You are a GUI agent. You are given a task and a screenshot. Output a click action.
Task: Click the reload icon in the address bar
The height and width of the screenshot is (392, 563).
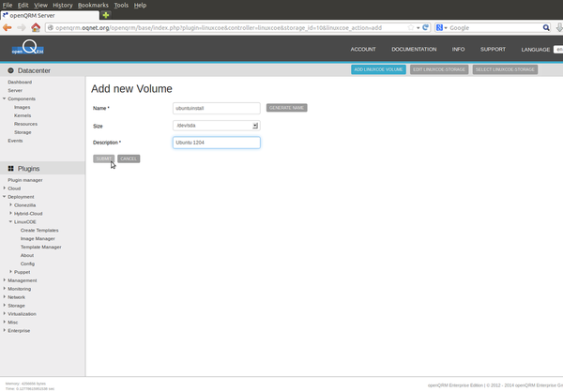(425, 27)
